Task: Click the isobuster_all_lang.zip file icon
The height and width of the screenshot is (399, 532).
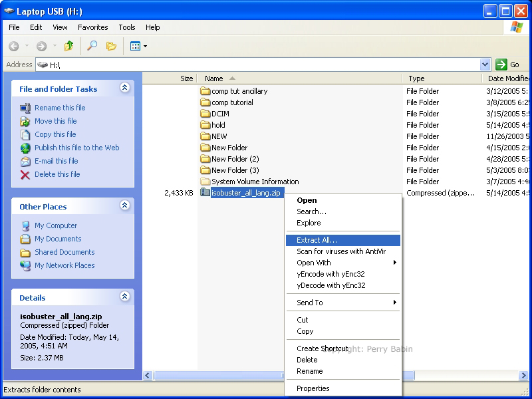Action: point(205,193)
